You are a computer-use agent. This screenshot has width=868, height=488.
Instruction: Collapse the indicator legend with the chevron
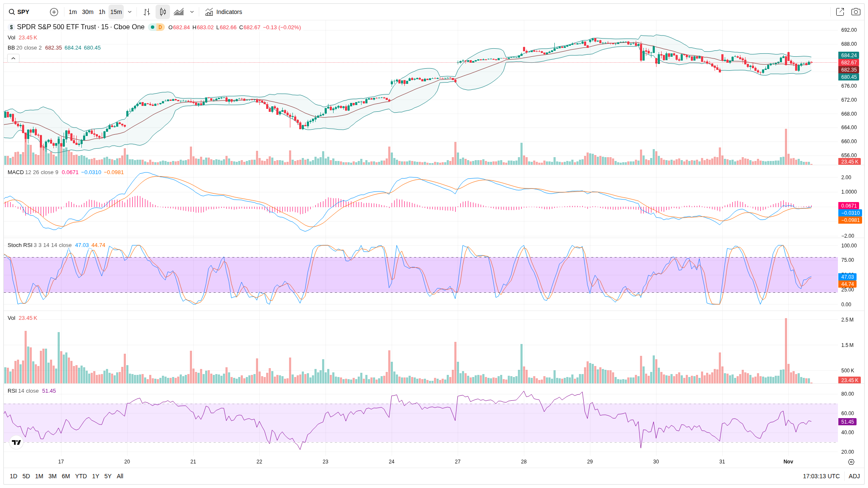[13, 58]
